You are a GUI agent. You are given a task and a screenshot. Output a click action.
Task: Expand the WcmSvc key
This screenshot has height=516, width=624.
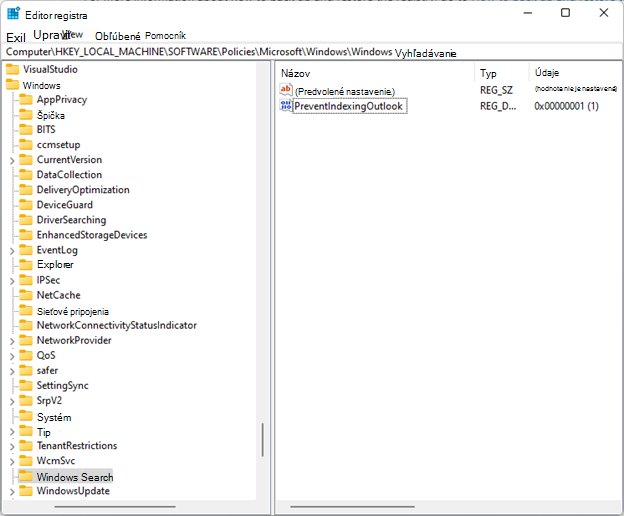[x=12, y=461]
